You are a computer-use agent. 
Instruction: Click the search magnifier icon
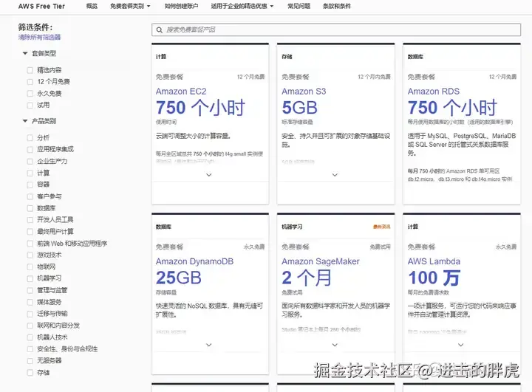click(x=159, y=30)
